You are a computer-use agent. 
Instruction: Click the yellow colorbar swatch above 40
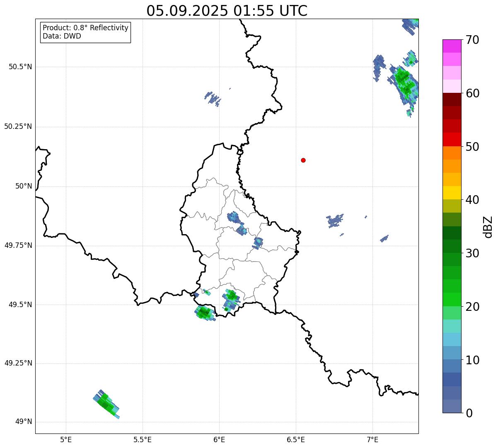[x=452, y=193]
